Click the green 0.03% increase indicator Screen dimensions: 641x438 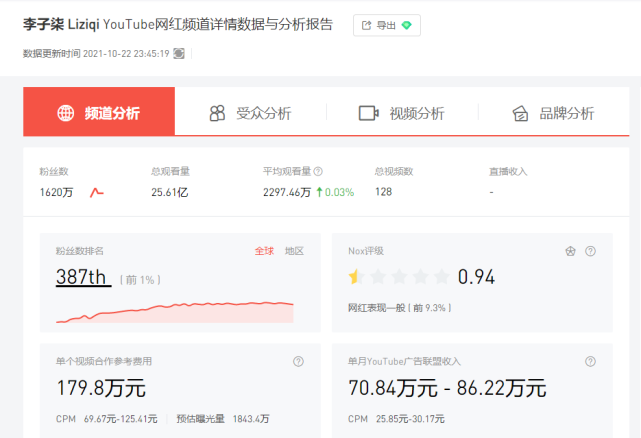[x=336, y=192]
